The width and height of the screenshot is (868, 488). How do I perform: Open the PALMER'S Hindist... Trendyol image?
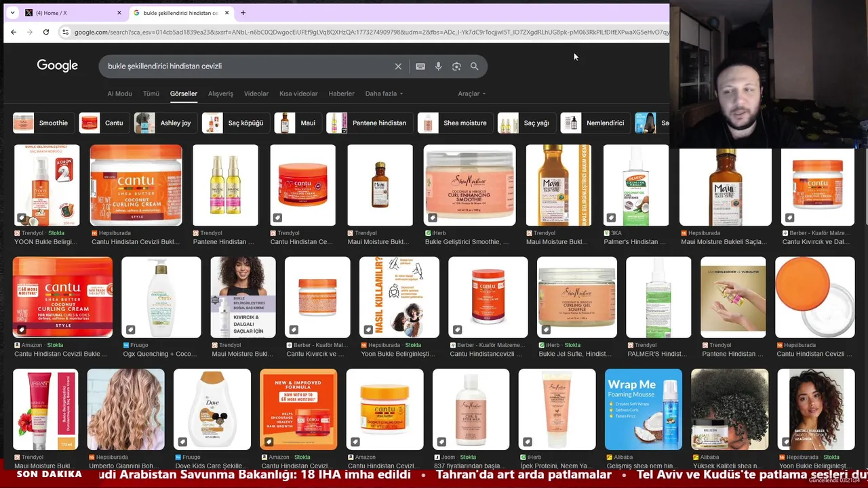[658, 297]
